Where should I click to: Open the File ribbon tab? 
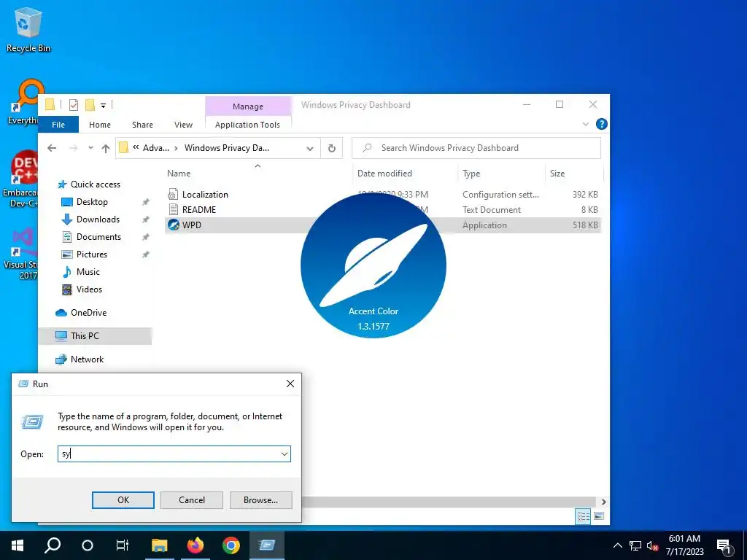click(x=58, y=125)
